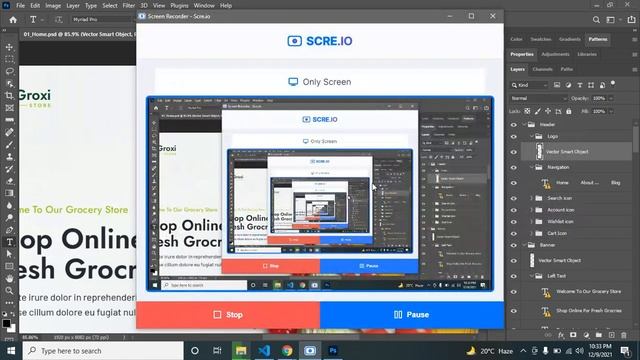This screenshot has width=640, height=360.
Task: Click the Add layer style fx icon
Action: [561, 335]
